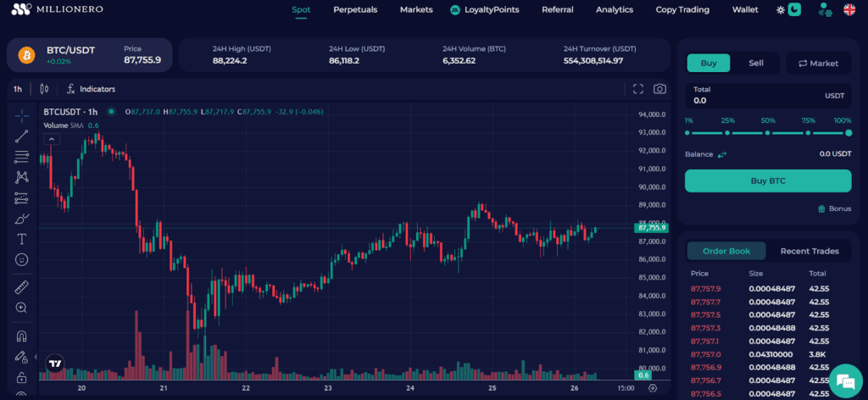The height and width of the screenshot is (400, 868).
Task: Open the Market order type selector
Action: (818, 63)
